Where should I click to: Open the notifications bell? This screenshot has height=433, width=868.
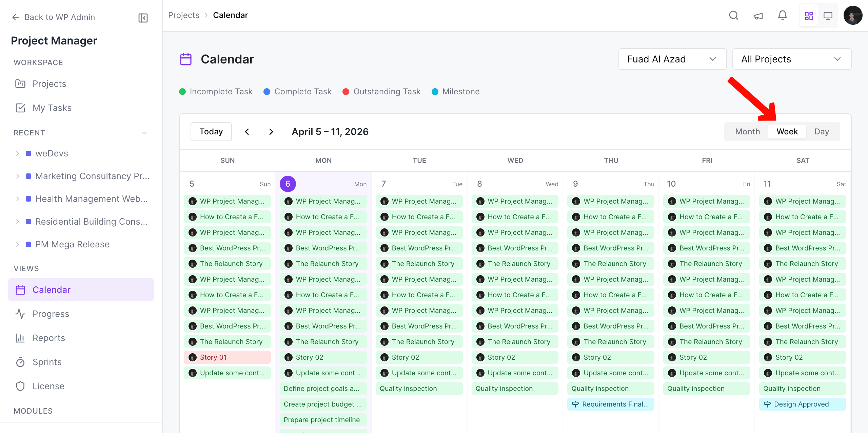(x=782, y=15)
